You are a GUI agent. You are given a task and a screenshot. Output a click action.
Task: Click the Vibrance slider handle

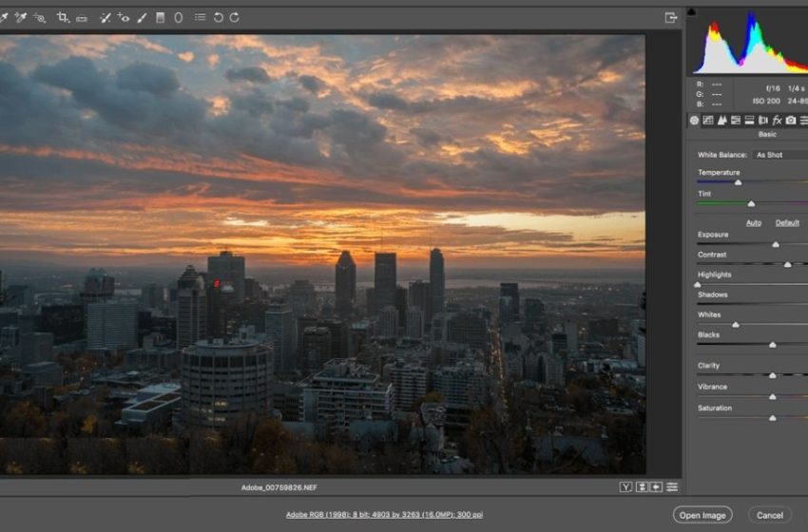[773, 396]
